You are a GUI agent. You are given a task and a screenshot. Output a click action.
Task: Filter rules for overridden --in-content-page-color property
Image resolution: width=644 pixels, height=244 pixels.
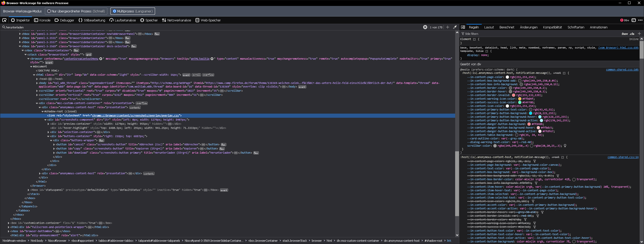(x=535, y=161)
